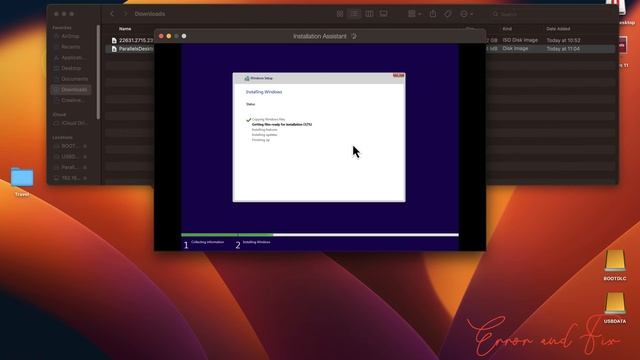The image size is (640, 360).
Task: Open Documents in the Finder sidebar
Action: pyautogui.click(x=71, y=79)
